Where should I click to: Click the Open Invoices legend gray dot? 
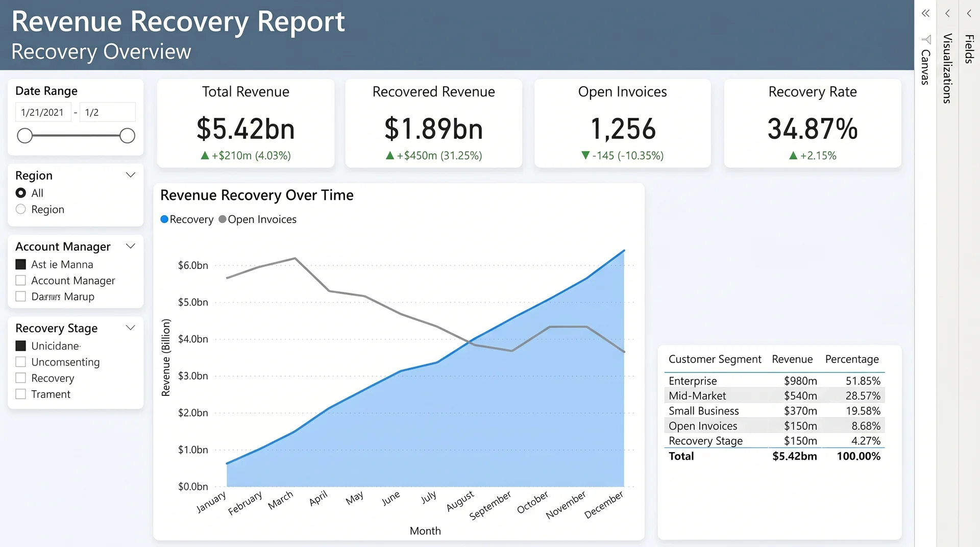pos(223,219)
